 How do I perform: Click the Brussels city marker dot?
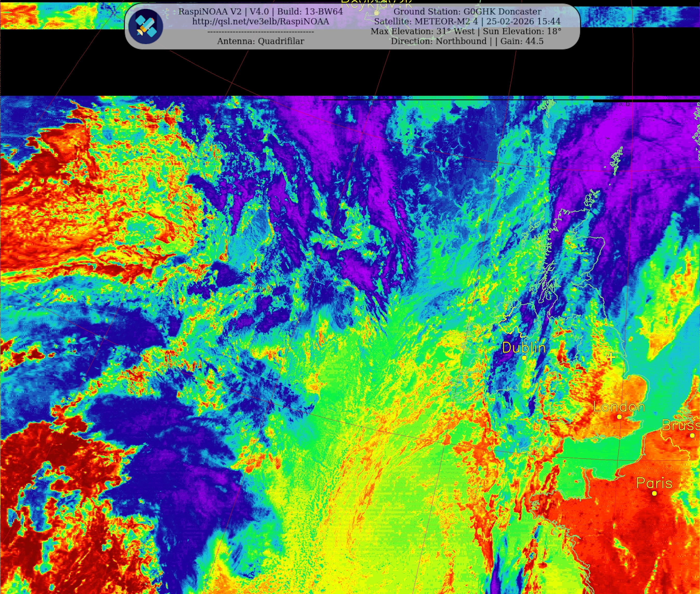pyautogui.click(x=692, y=435)
